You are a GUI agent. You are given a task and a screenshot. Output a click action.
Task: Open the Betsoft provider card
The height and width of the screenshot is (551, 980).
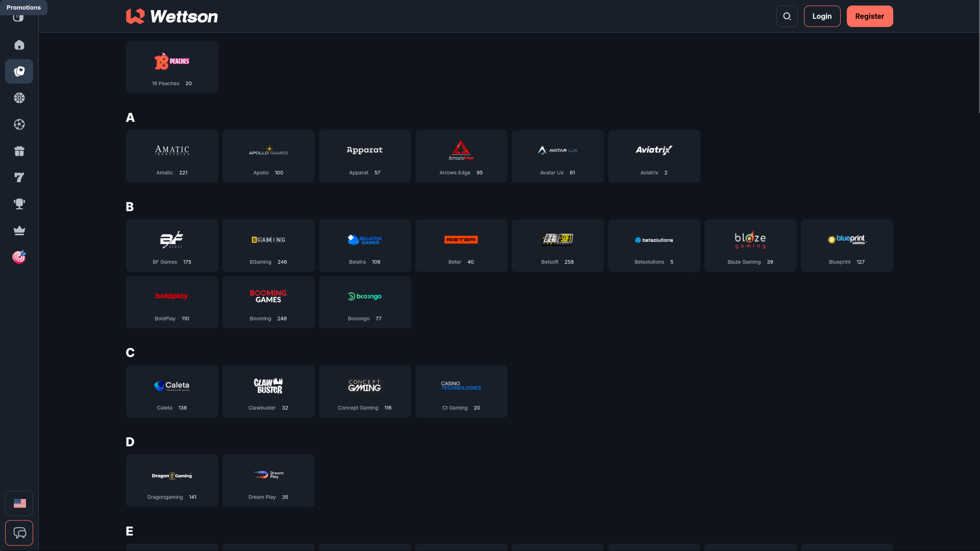tap(558, 245)
